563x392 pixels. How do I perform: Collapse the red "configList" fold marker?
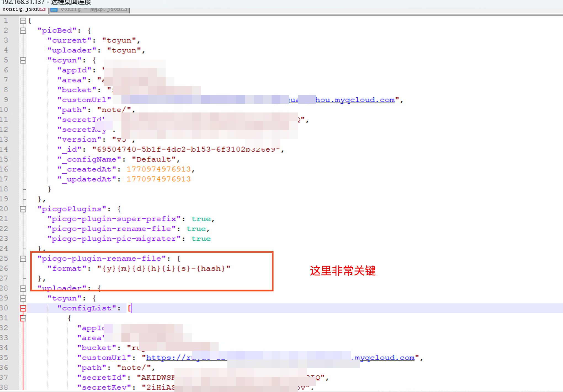23,308
